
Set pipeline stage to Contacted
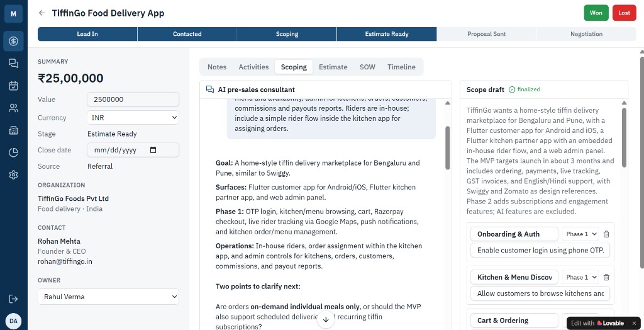tap(187, 34)
